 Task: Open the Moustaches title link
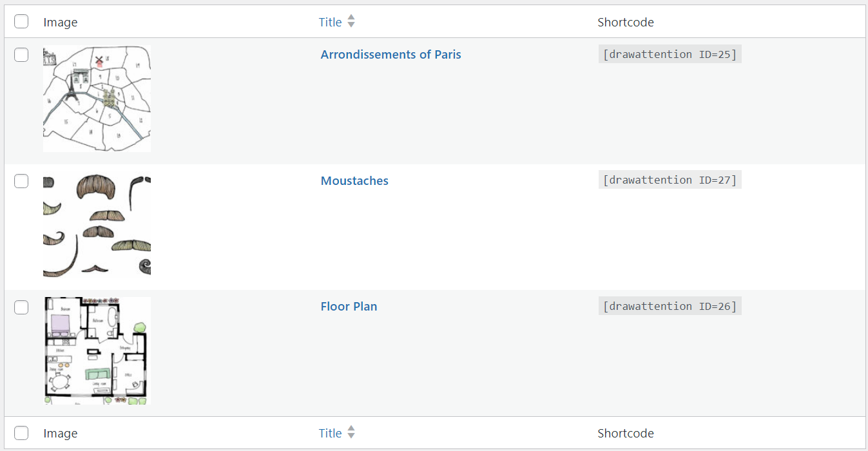(354, 181)
